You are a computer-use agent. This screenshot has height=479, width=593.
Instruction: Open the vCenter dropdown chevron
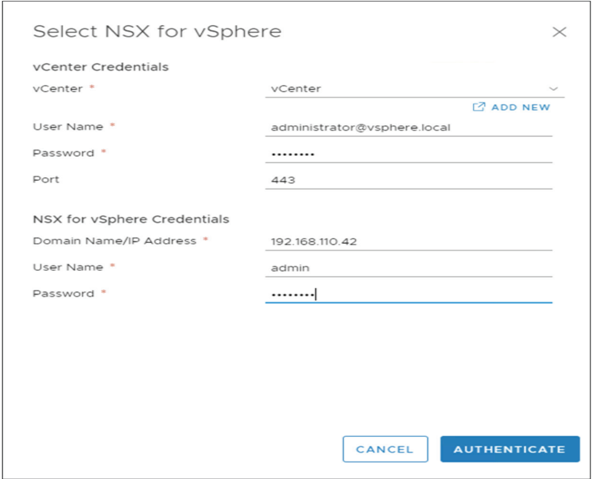click(553, 89)
